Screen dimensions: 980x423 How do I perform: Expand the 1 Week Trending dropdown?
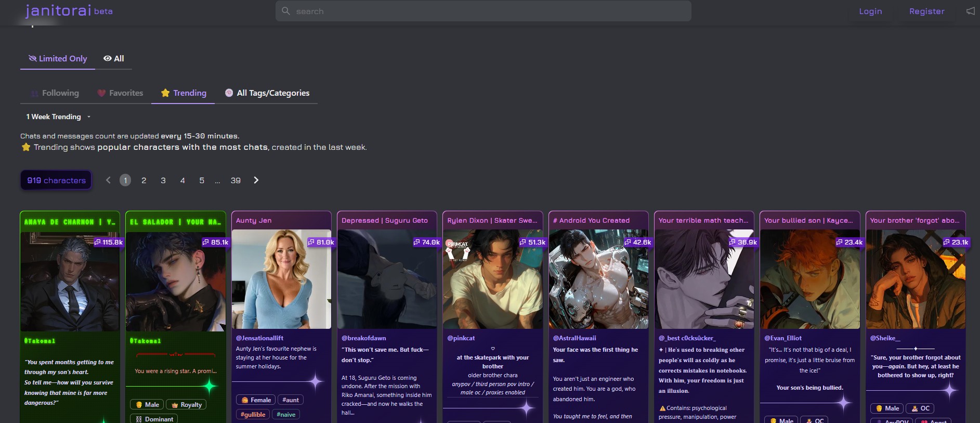pos(58,117)
